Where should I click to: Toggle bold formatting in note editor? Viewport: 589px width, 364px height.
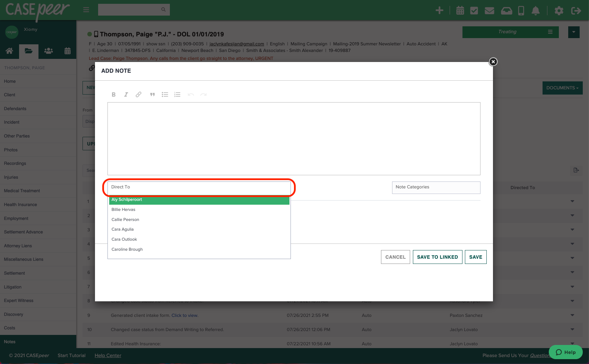pos(113,95)
